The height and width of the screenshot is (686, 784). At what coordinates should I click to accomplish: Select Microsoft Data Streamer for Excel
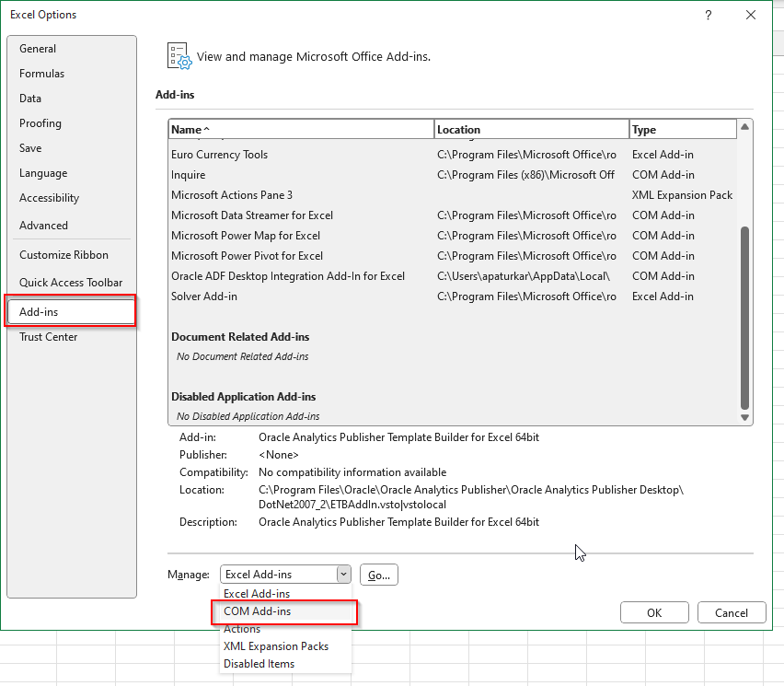[x=453, y=215]
